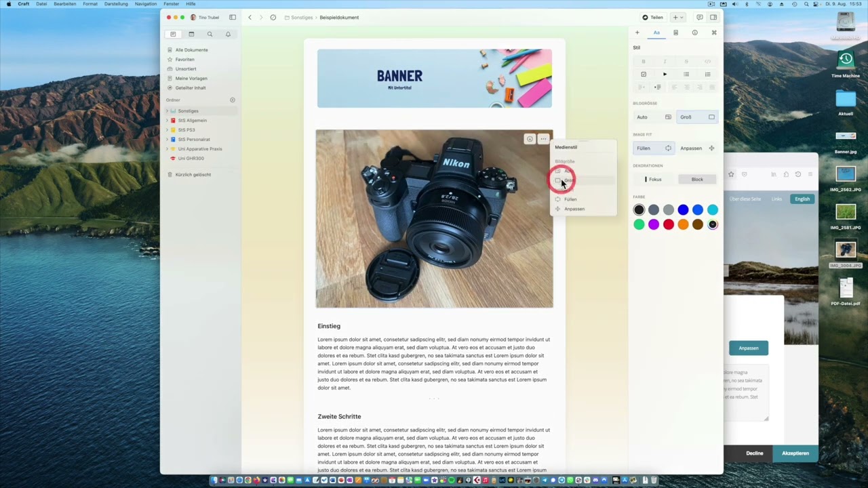The height and width of the screenshot is (488, 868).
Task: Open the keyboard shortcuts command icon
Action: click(x=713, y=33)
